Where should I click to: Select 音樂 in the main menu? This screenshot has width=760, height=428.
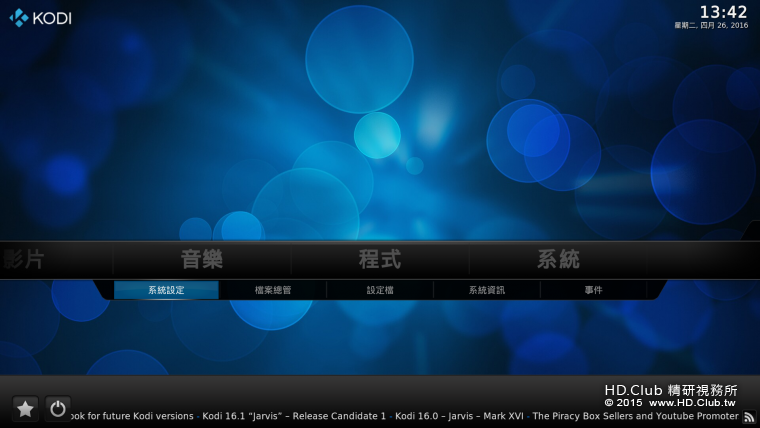pos(202,259)
